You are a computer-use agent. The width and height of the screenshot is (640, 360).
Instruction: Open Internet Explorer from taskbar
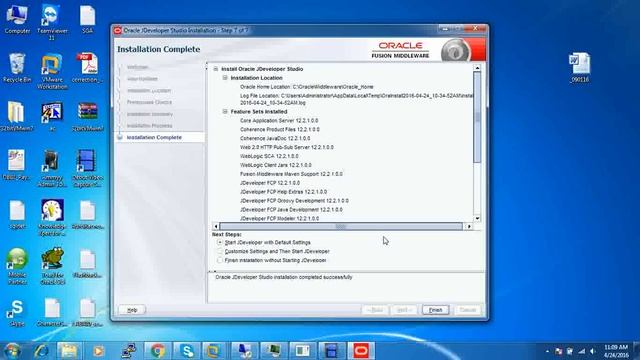pyautogui.click(x=41, y=351)
